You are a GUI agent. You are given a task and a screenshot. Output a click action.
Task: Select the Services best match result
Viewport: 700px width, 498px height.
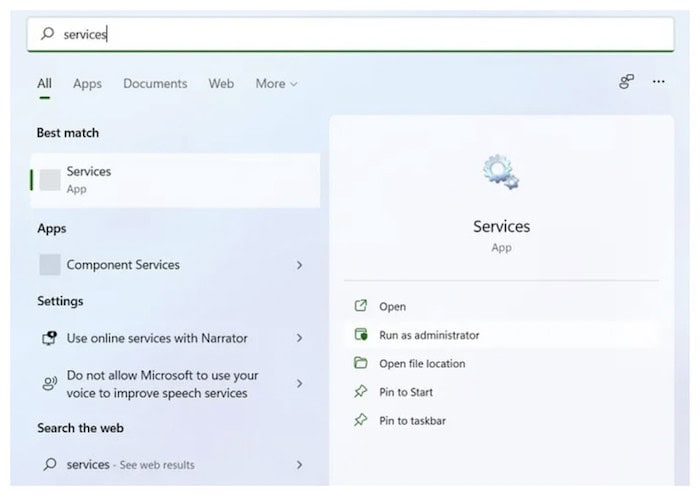coord(175,180)
